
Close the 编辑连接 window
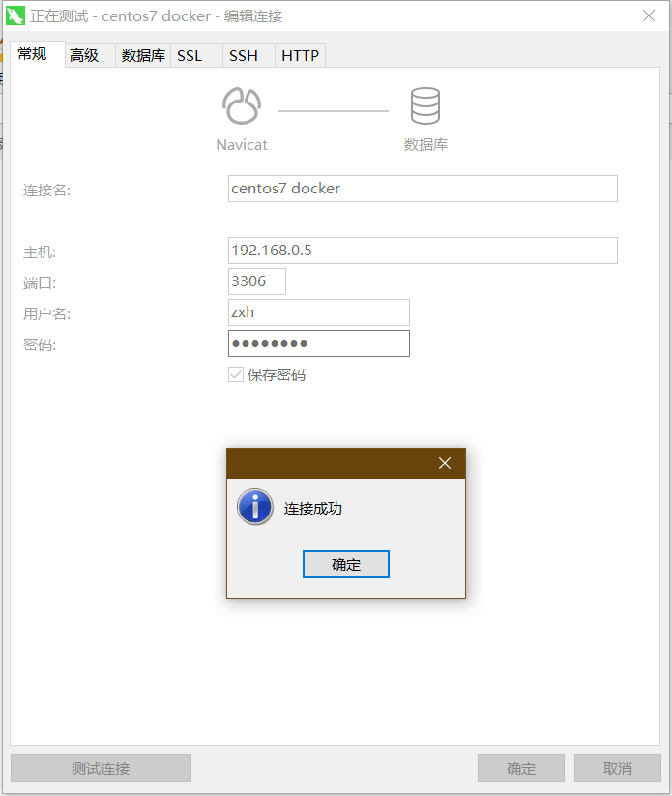pos(649,15)
